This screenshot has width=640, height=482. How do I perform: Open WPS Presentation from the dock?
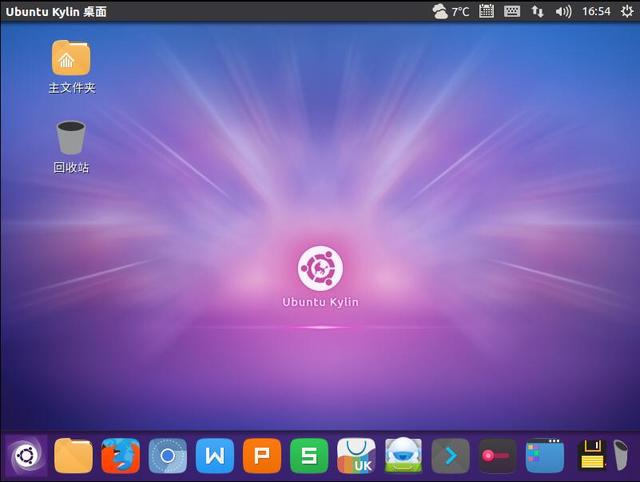coord(262,457)
